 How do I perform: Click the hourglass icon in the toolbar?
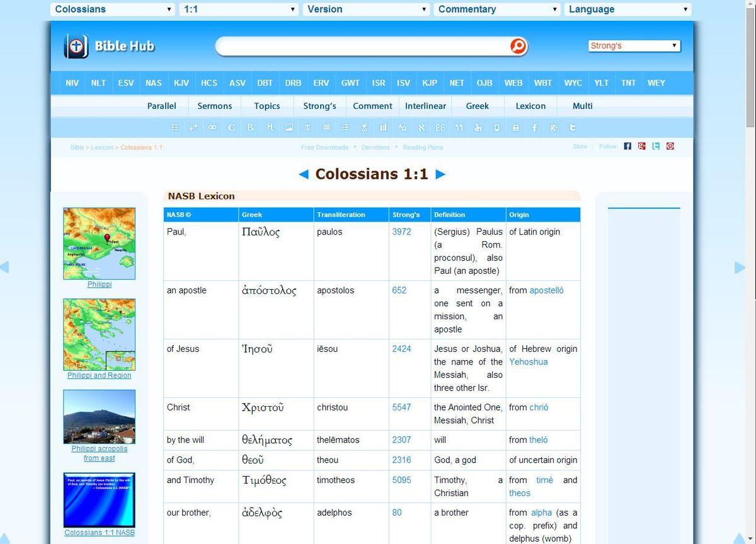[364, 127]
